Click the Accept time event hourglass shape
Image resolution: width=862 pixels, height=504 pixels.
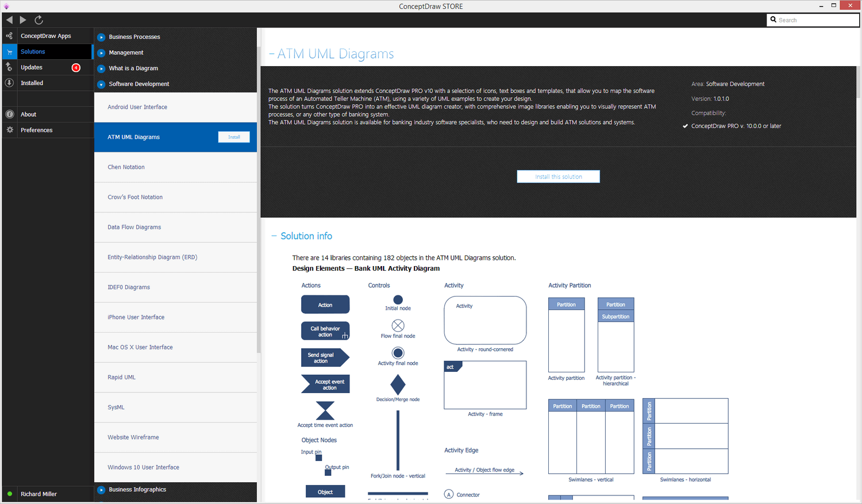(x=325, y=410)
